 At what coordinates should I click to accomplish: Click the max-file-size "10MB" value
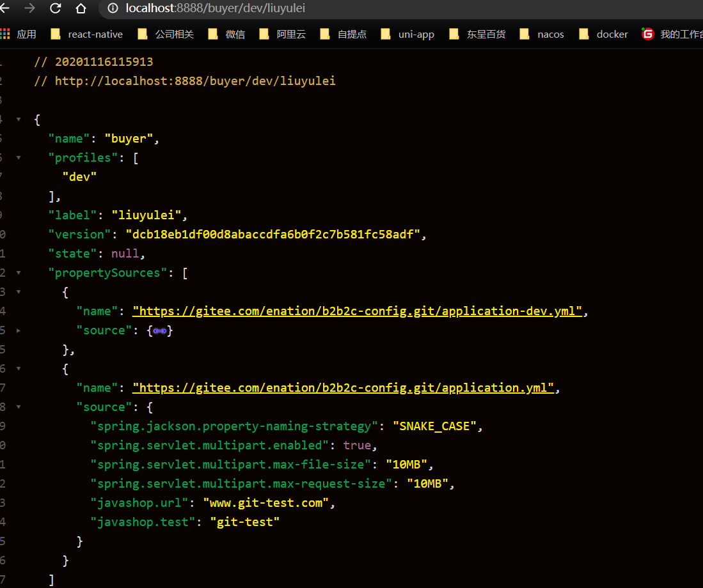pos(406,465)
